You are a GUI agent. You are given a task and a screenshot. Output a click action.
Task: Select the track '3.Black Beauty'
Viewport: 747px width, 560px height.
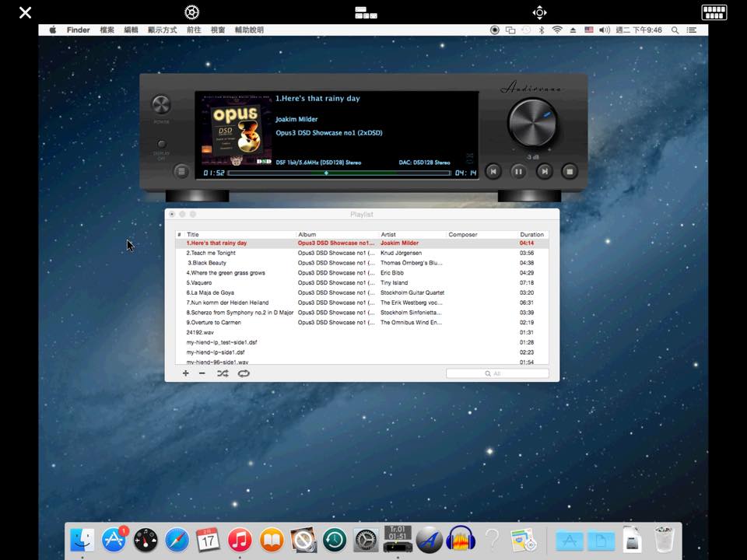[362, 263]
